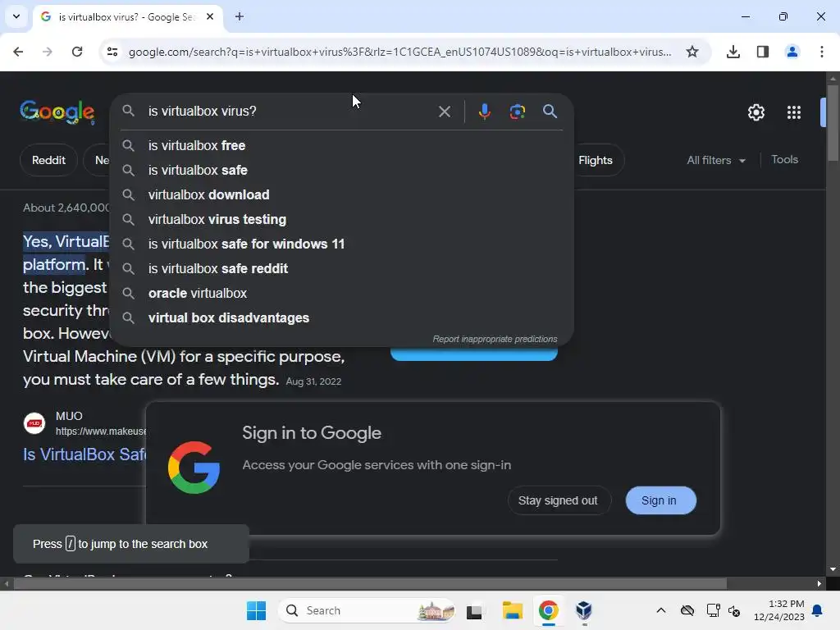Expand the All filters dropdown

click(715, 160)
